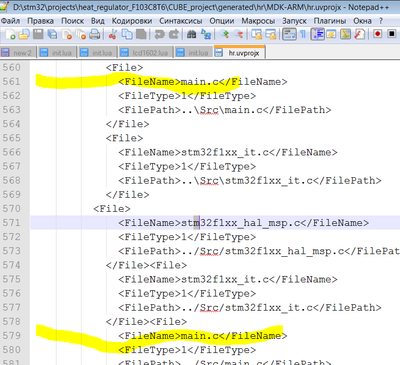Create a new document with toolbar icon
400x365 pixels.
pos(10,34)
